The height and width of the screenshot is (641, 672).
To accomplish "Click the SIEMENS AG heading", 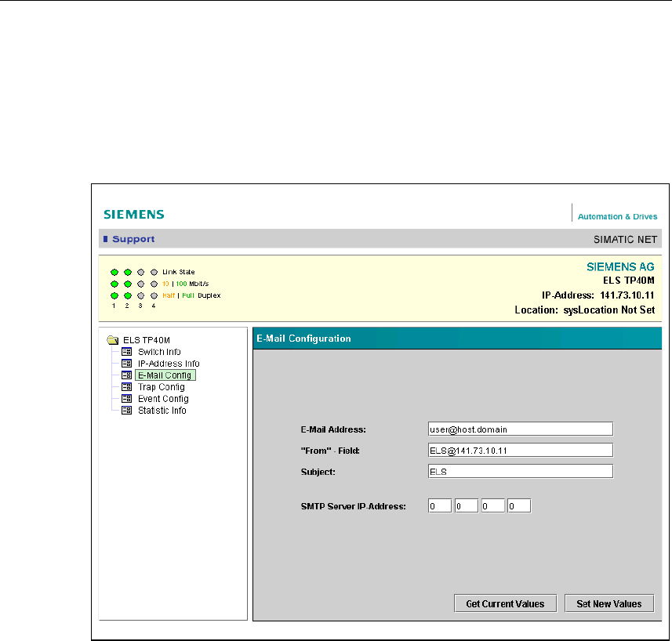I will [x=620, y=266].
